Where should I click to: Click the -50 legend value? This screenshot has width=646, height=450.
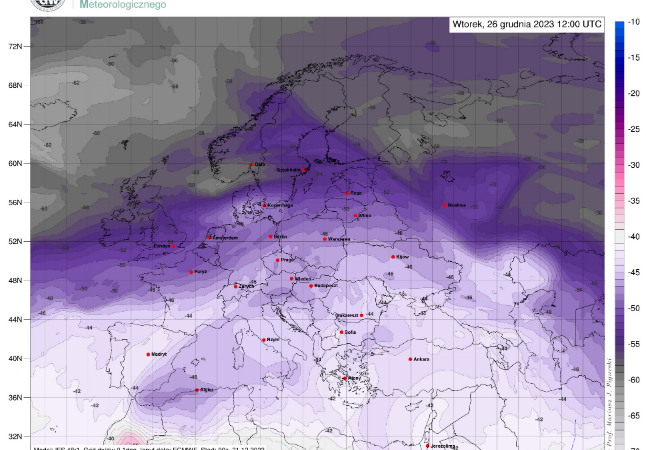[x=634, y=309]
